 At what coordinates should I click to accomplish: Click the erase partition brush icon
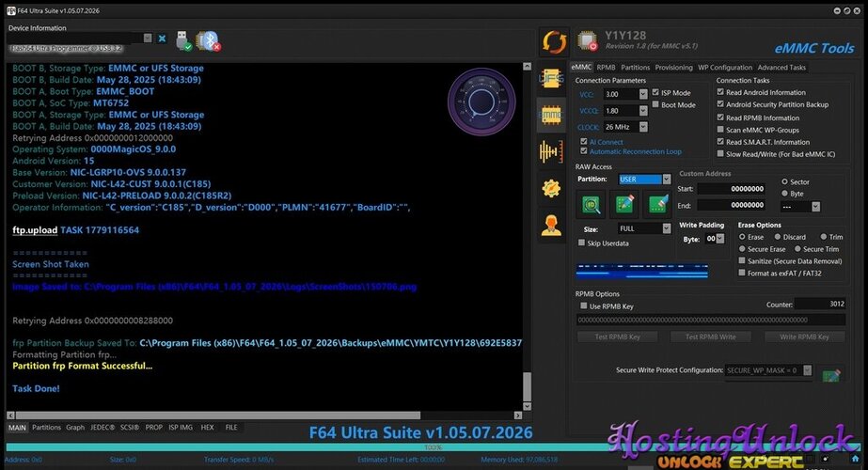click(x=657, y=204)
